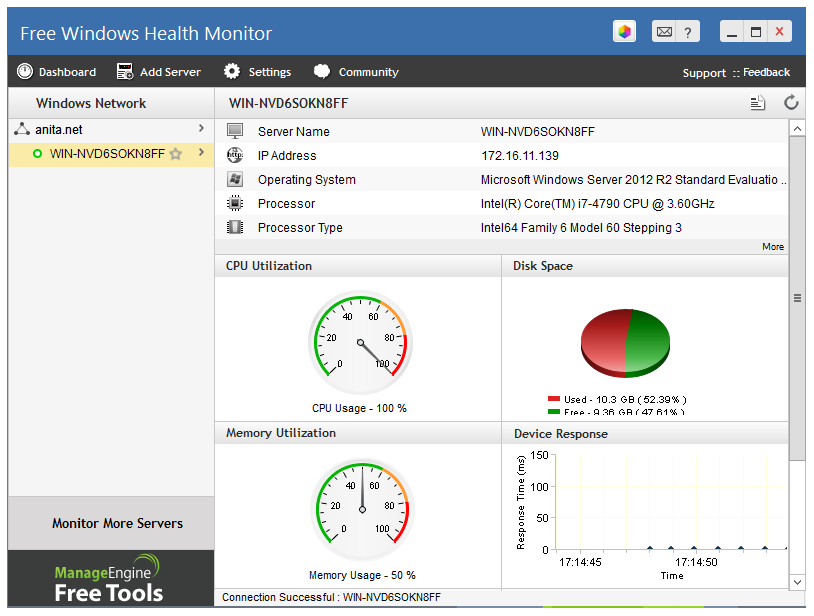Click the email feedback envelope icon
This screenshot has height=616, width=814.
click(664, 31)
